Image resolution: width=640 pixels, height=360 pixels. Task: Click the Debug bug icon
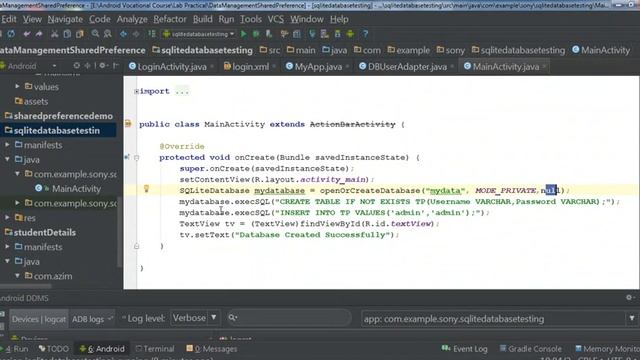(x=256, y=34)
